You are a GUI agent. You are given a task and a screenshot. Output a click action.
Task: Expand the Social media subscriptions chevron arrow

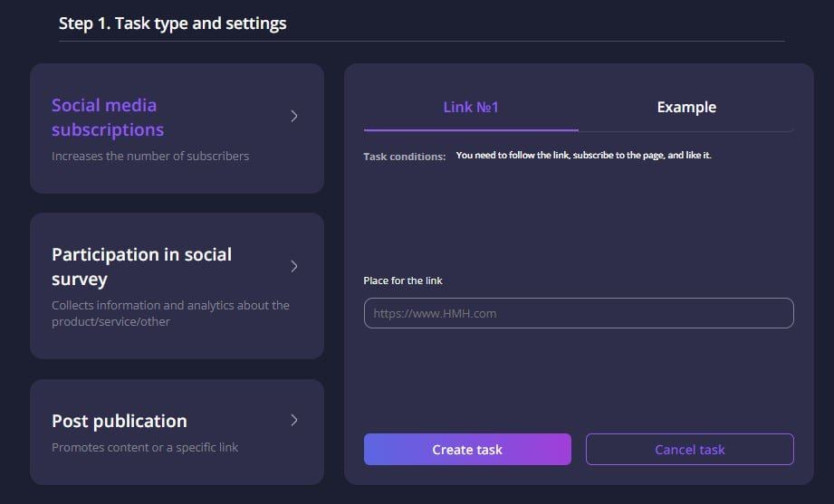[294, 116]
